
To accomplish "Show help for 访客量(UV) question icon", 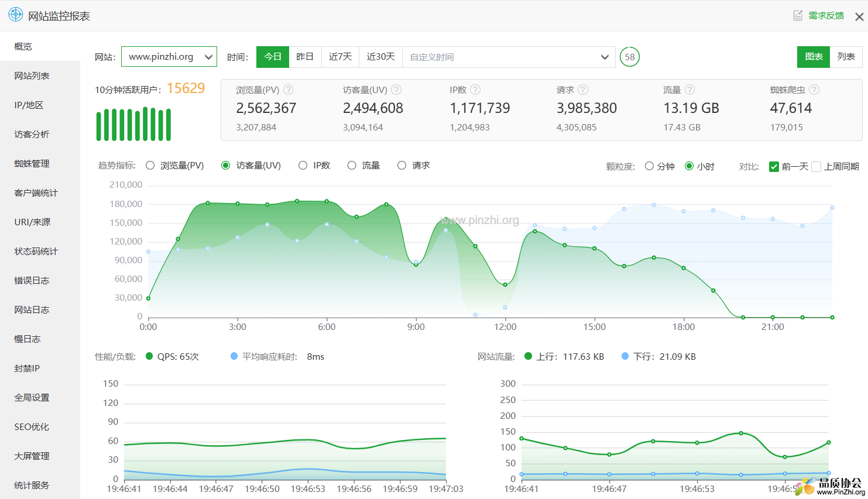I will [396, 90].
